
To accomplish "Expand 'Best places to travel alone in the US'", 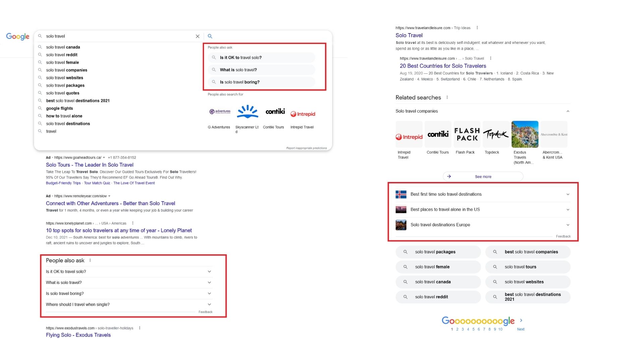I will click(x=483, y=210).
